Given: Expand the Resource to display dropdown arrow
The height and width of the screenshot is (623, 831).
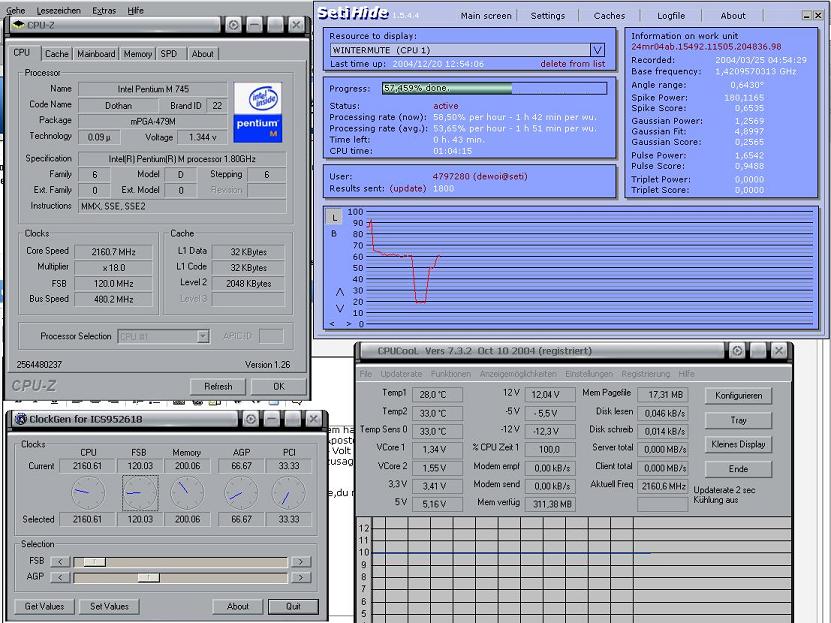Looking at the screenshot, I should tap(597, 50).
